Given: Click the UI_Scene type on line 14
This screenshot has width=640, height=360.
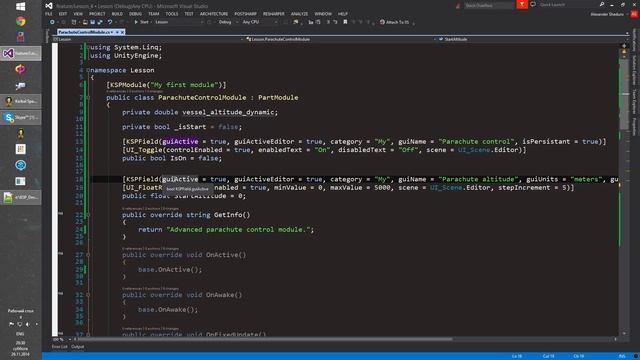Looking at the screenshot, I should tap(474, 150).
